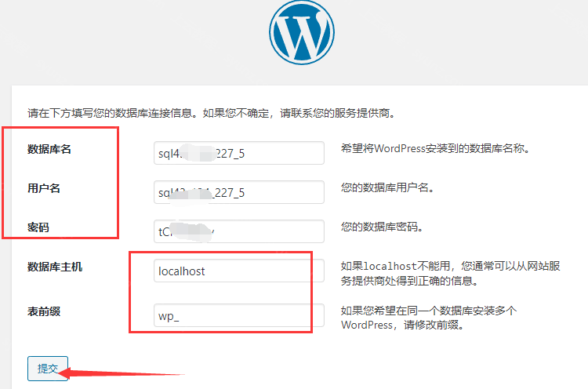Viewport: 588px width, 389px height.
Task: Select the password input field
Action: pos(239,231)
